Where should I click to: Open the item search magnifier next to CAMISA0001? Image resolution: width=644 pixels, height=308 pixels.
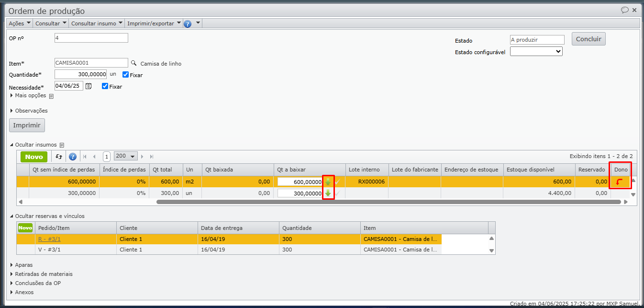click(x=134, y=63)
